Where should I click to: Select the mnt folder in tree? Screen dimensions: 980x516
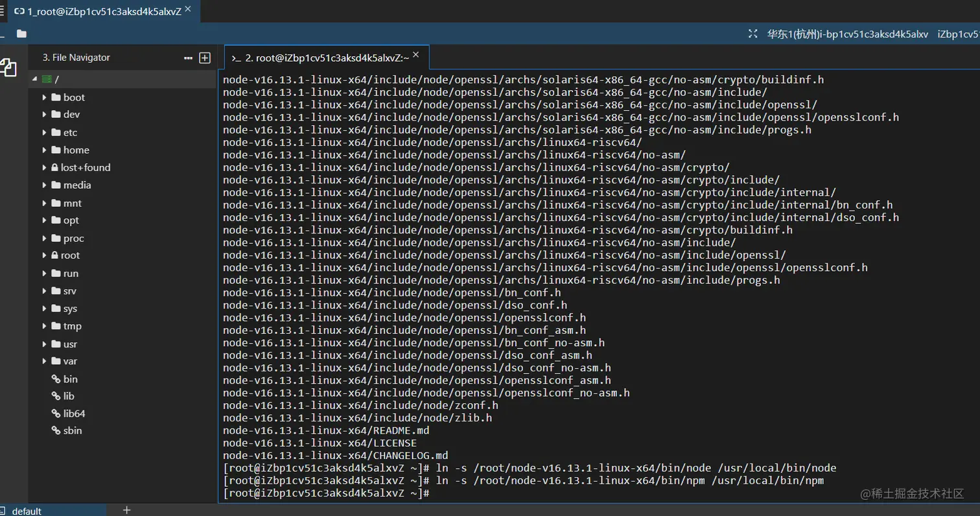72,203
